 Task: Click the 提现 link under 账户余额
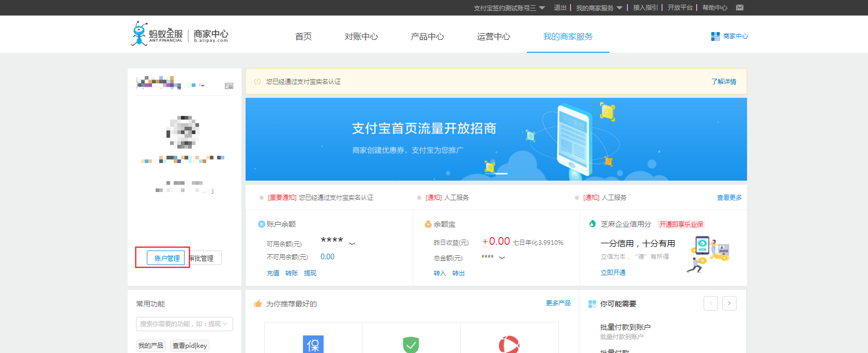coord(310,273)
